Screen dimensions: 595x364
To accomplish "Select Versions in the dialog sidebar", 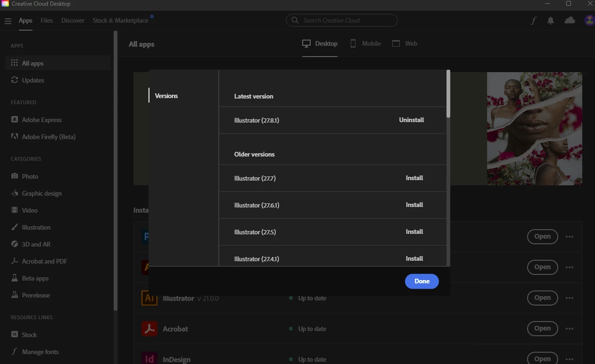I will [166, 96].
